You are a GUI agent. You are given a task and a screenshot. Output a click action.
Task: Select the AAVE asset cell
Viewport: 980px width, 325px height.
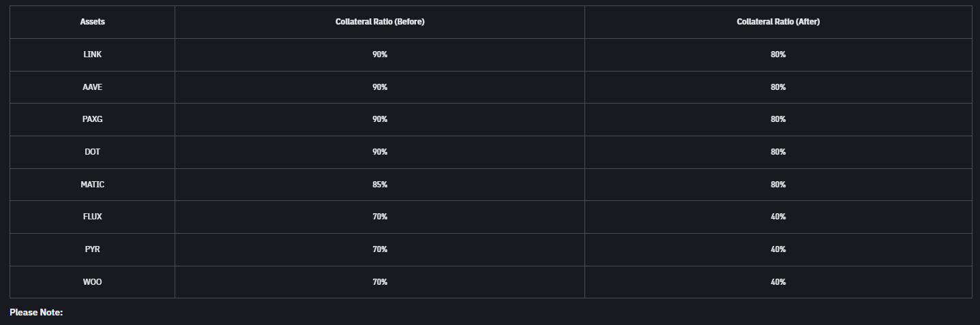pyautogui.click(x=92, y=87)
